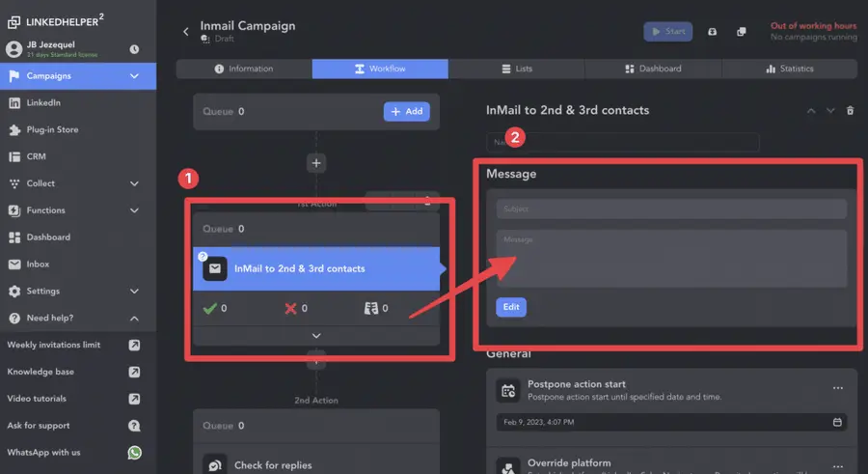Click the Postpone action start calendar-clock icon
The image size is (868, 474).
point(508,391)
